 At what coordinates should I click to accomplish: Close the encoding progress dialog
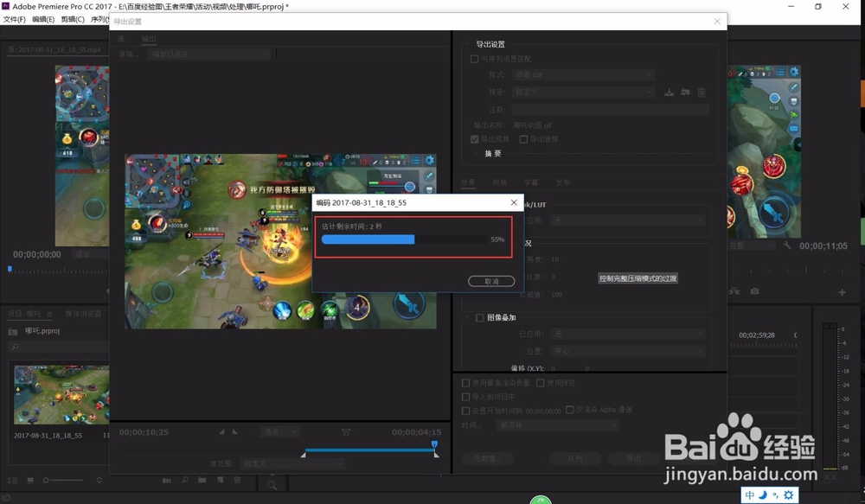514,202
